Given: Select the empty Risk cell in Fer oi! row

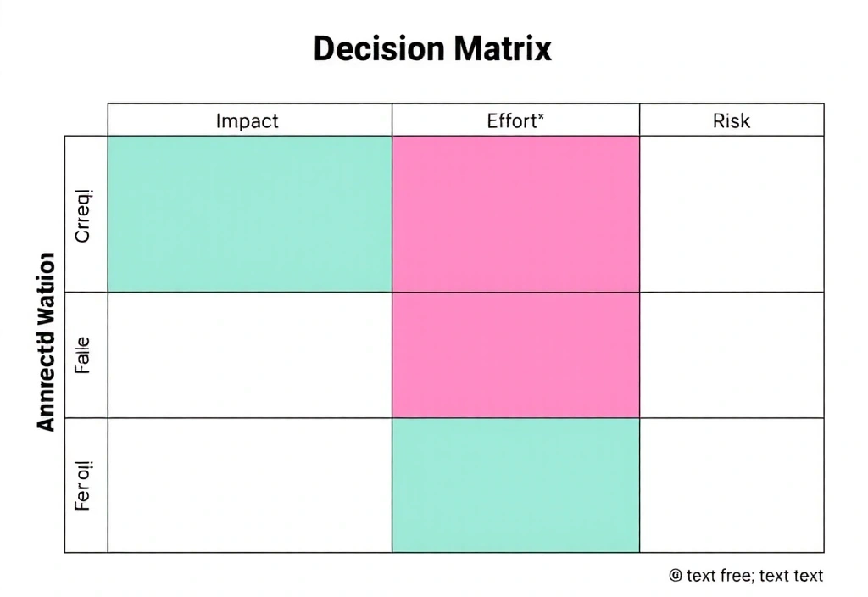Looking at the screenshot, I should (732, 485).
